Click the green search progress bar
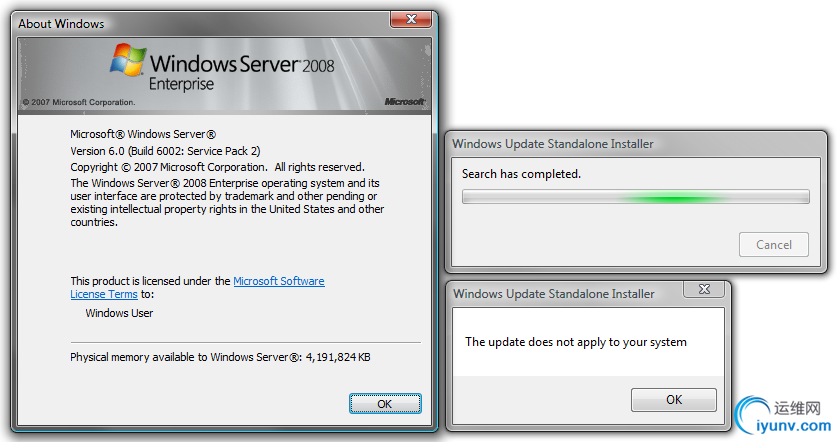This screenshot has height=442, width=837. [636, 197]
